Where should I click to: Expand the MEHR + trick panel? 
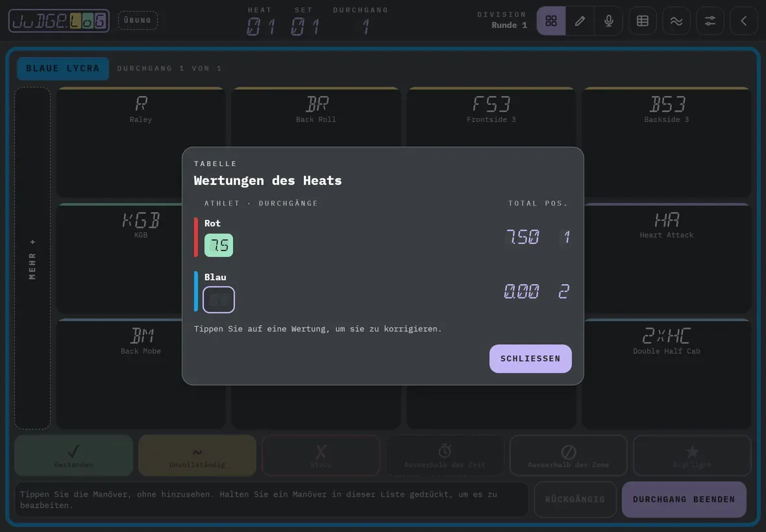[32, 259]
